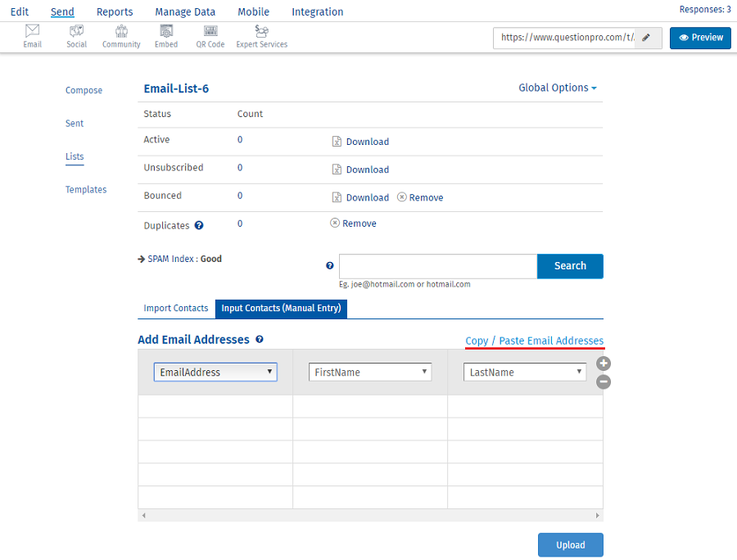This screenshot has height=560, width=737.
Task: Open the QR Code generator icon
Action: (210, 33)
